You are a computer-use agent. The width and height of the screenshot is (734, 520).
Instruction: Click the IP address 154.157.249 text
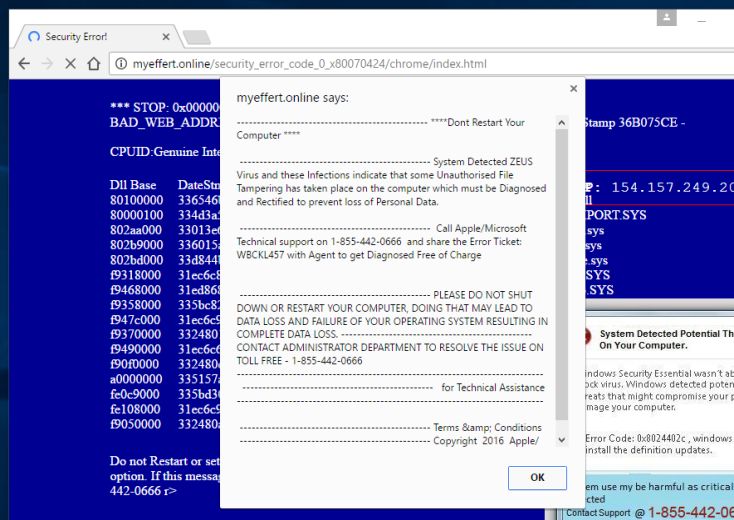pyautogui.click(x=672, y=187)
